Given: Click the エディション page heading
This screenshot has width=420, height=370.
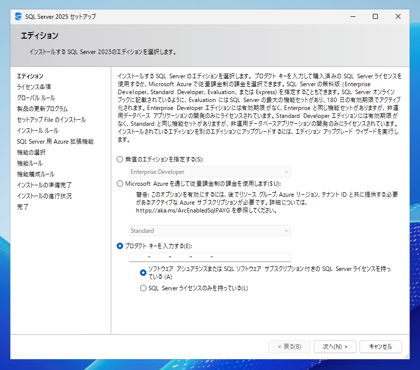Looking at the screenshot, I should [x=40, y=36].
